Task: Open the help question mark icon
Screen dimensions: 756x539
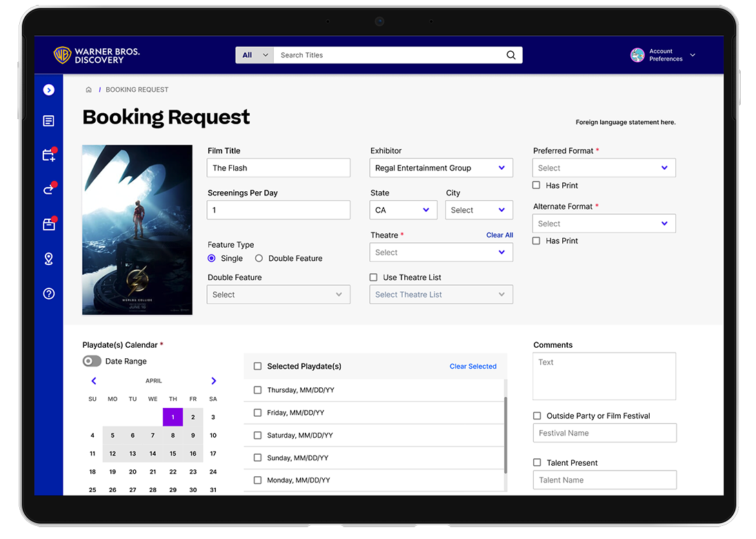Action: pyautogui.click(x=49, y=293)
